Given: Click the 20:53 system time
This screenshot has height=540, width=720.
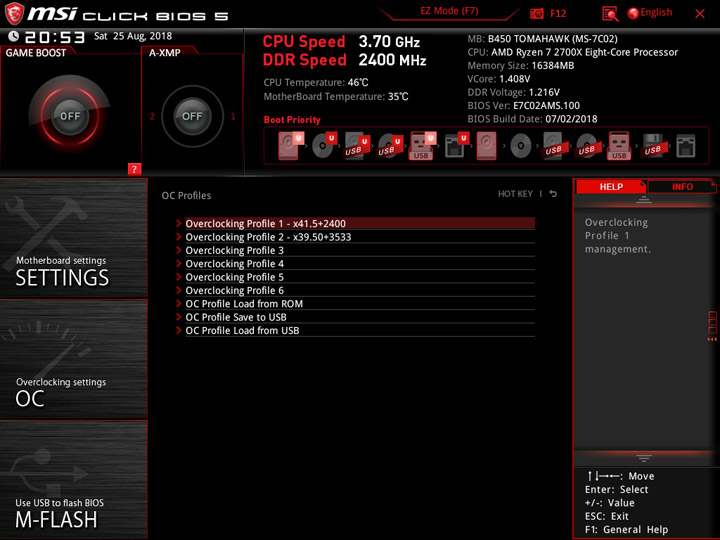Looking at the screenshot, I should pyautogui.click(x=55, y=37).
